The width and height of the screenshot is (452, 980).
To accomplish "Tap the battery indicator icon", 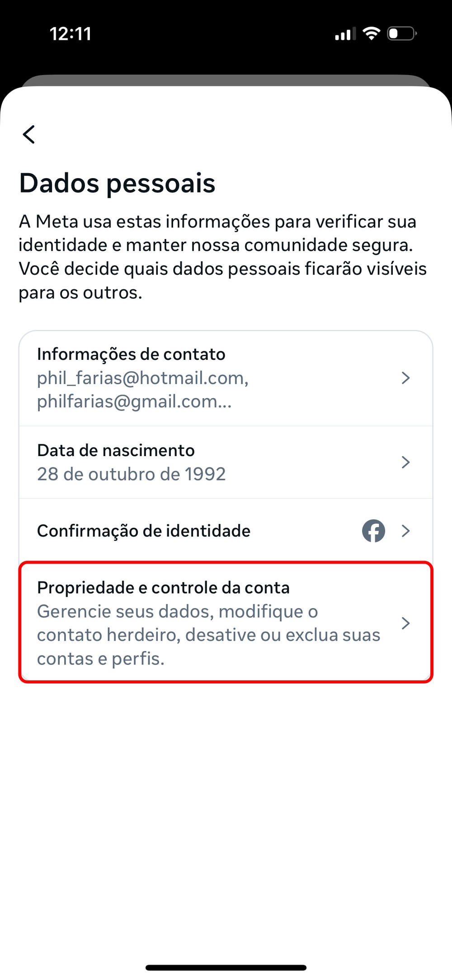I will pos(402,33).
